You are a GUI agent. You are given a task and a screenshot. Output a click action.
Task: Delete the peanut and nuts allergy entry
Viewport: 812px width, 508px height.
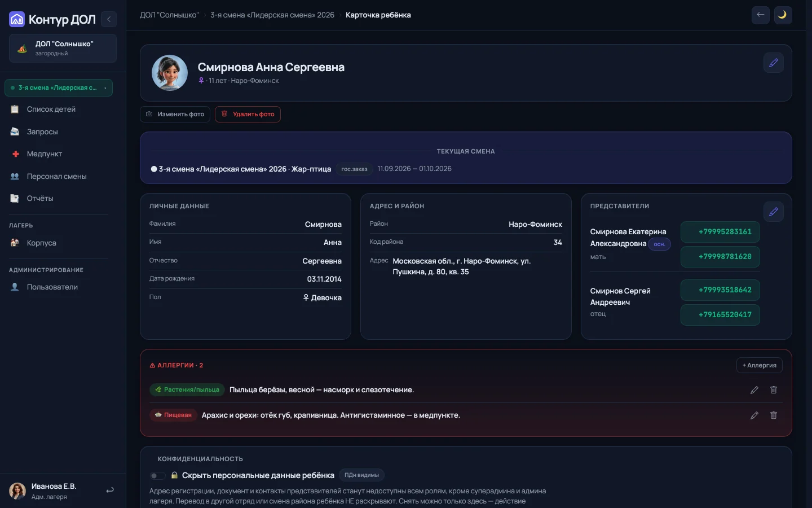[774, 415]
